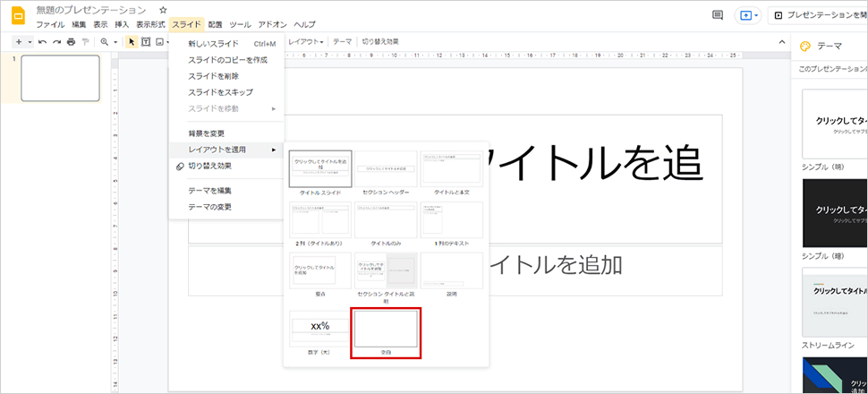
Task: Click the undo arrow
Action: (42, 41)
